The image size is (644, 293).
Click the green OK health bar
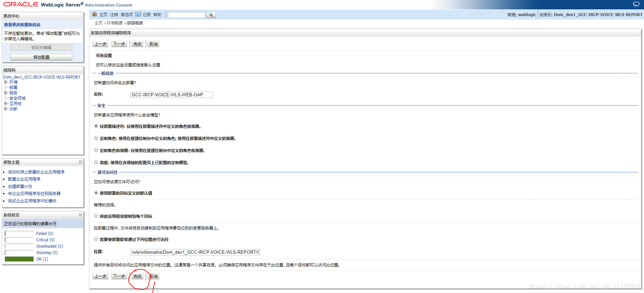coord(19,259)
